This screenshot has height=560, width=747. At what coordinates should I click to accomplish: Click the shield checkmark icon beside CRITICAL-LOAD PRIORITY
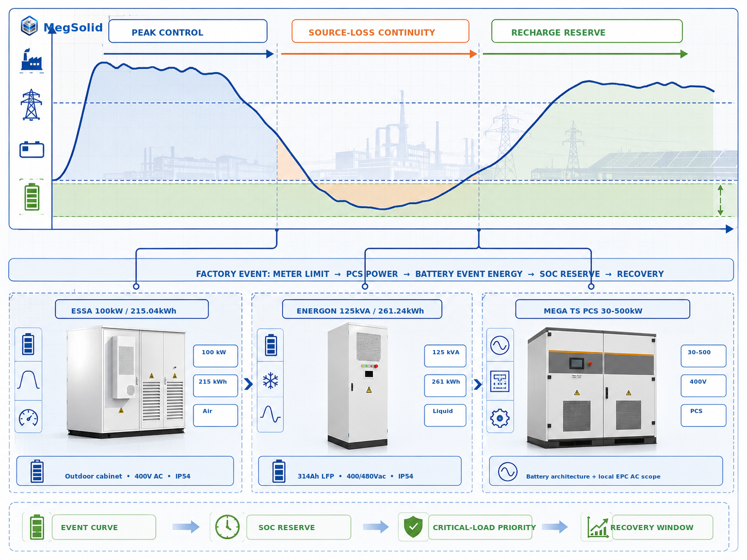[413, 527]
